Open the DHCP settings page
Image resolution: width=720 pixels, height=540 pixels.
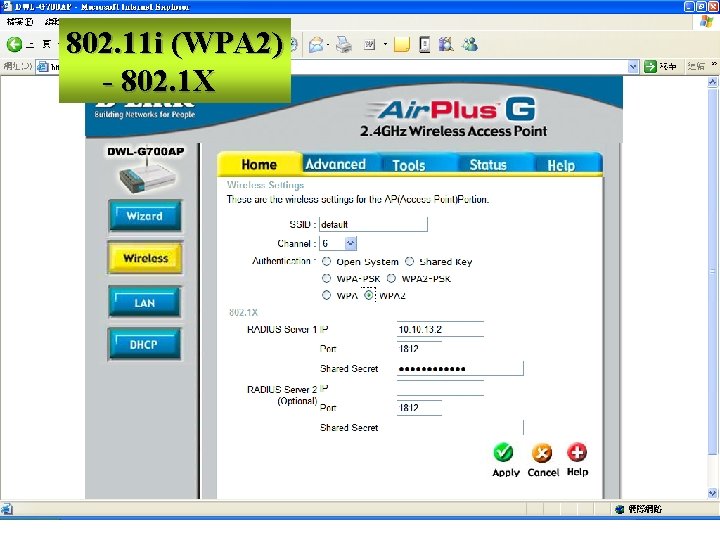tap(145, 344)
